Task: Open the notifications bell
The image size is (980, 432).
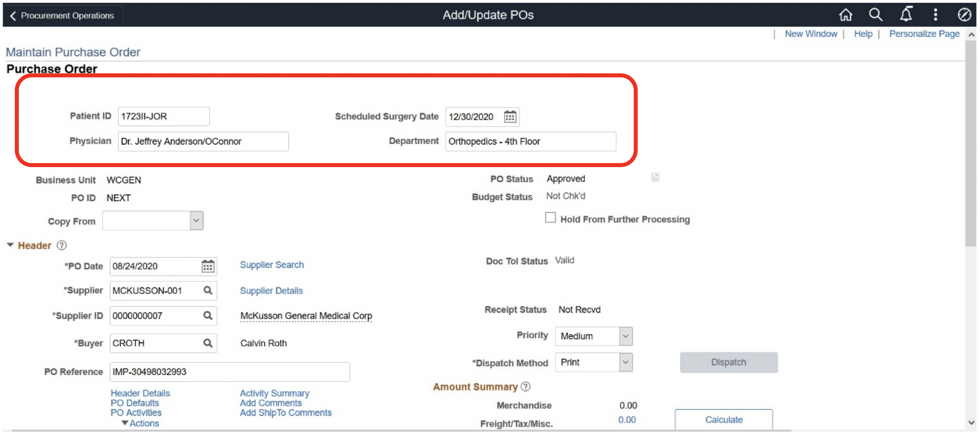Action: 906,15
